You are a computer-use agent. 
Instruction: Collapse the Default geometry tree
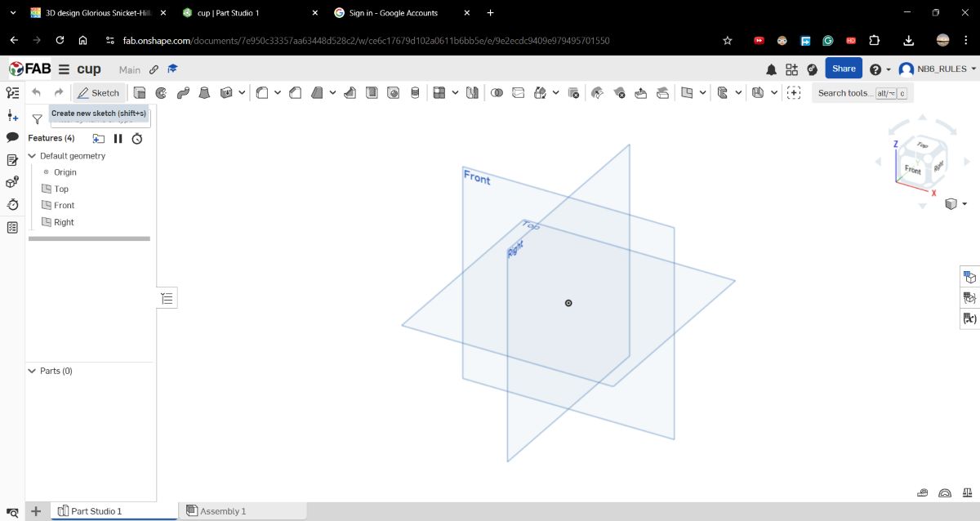point(33,155)
